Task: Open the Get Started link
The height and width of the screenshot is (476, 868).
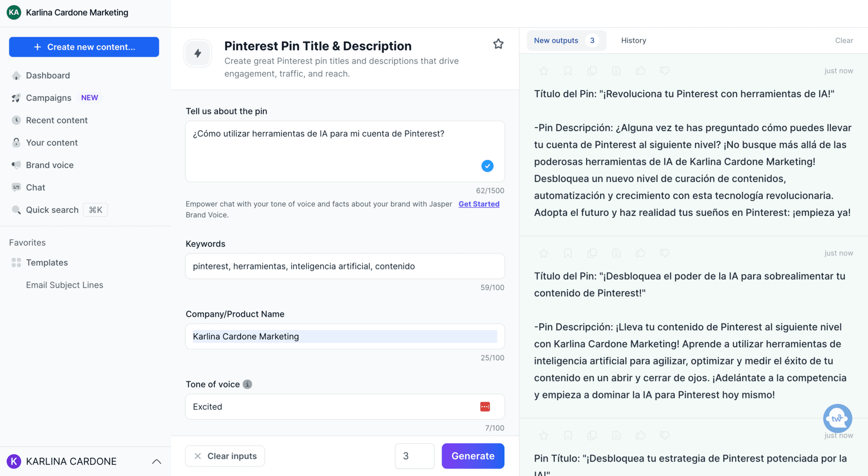Action: click(479, 204)
